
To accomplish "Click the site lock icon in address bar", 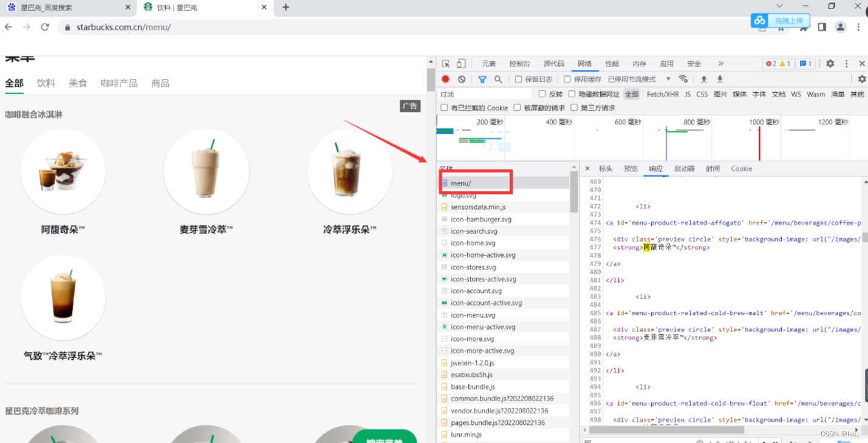I will pos(67,27).
